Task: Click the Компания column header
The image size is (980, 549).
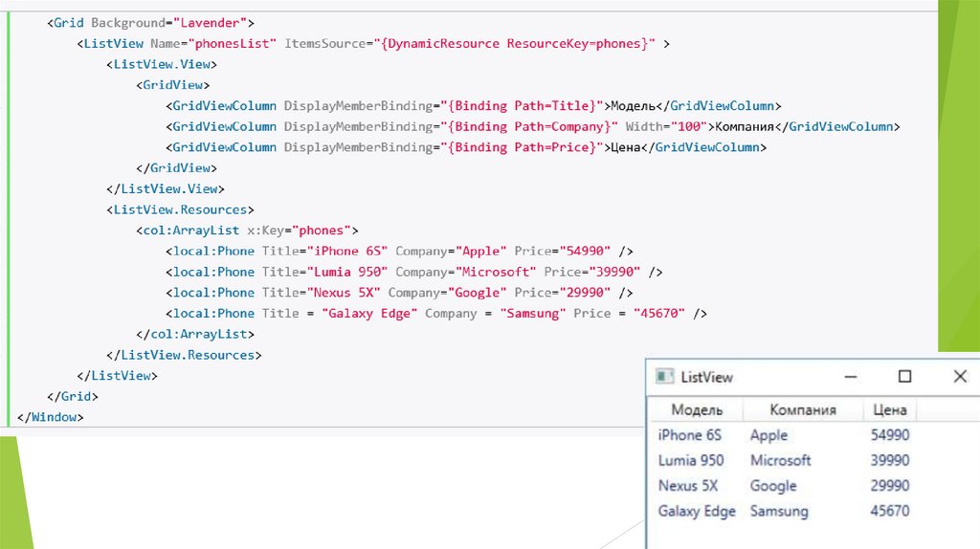Action: (x=802, y=410)
